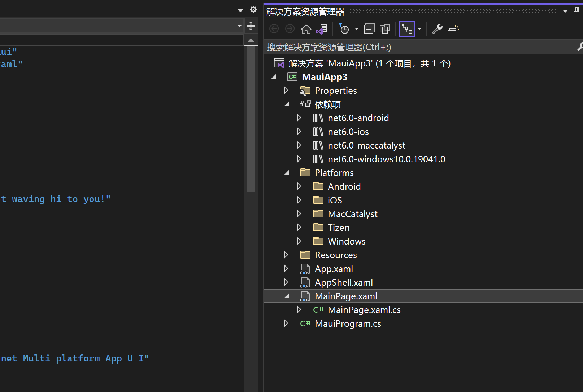
Task: Expand the Android platform folder
Action: [299, 186]
